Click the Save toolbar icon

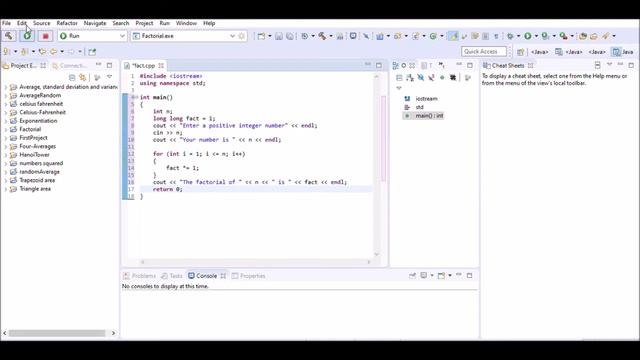(279, 36)
